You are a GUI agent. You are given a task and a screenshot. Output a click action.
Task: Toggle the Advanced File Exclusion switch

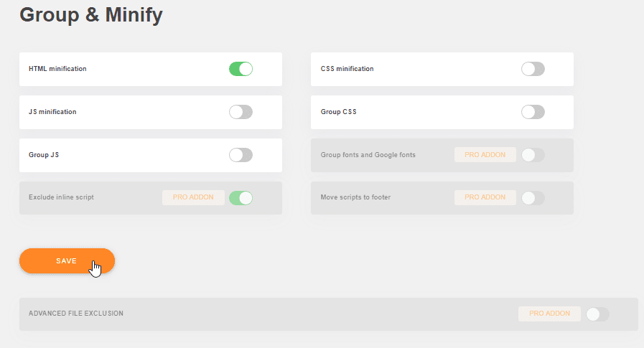click(x=597, y=314)
